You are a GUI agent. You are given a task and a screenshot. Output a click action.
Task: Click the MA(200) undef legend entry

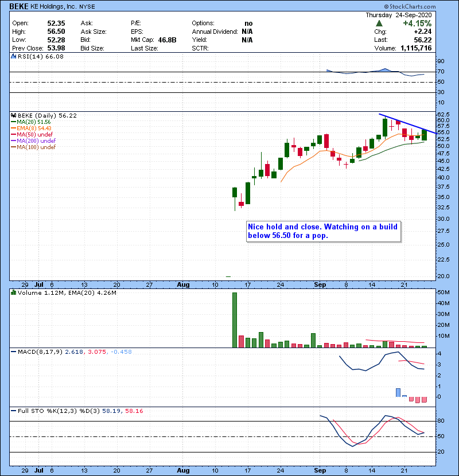(x=36, y=141)
